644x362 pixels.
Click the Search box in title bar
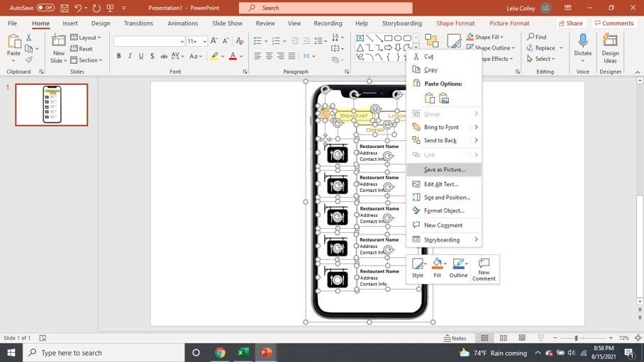click(326, 8)
